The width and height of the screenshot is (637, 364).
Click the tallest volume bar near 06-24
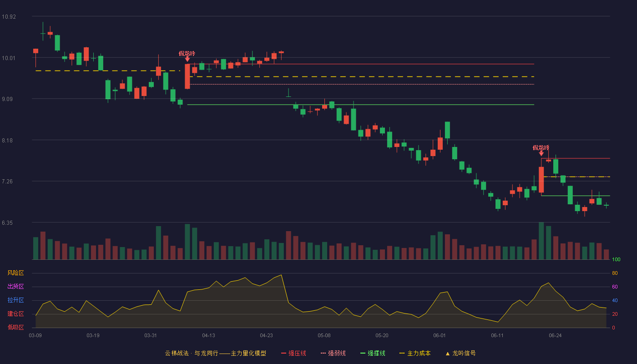pos(541,241)
